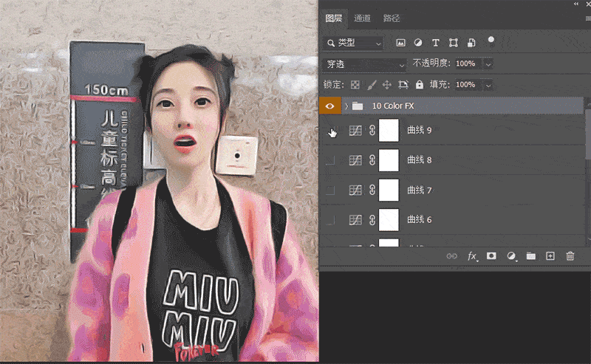Create new group folder icon
This screenshot has width=591, height=364.
530,256
